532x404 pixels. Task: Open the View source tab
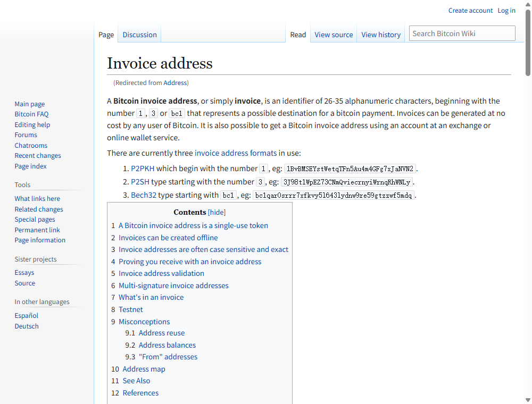tap(334, 35)
